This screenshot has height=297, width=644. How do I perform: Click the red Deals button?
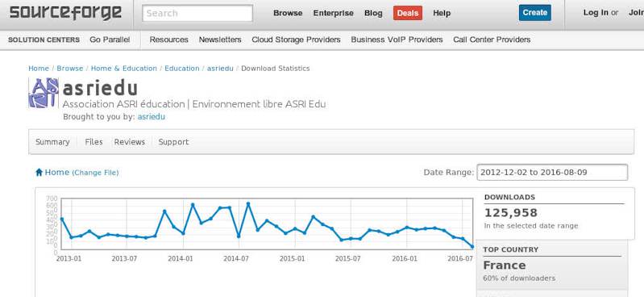tap(407, 13)
